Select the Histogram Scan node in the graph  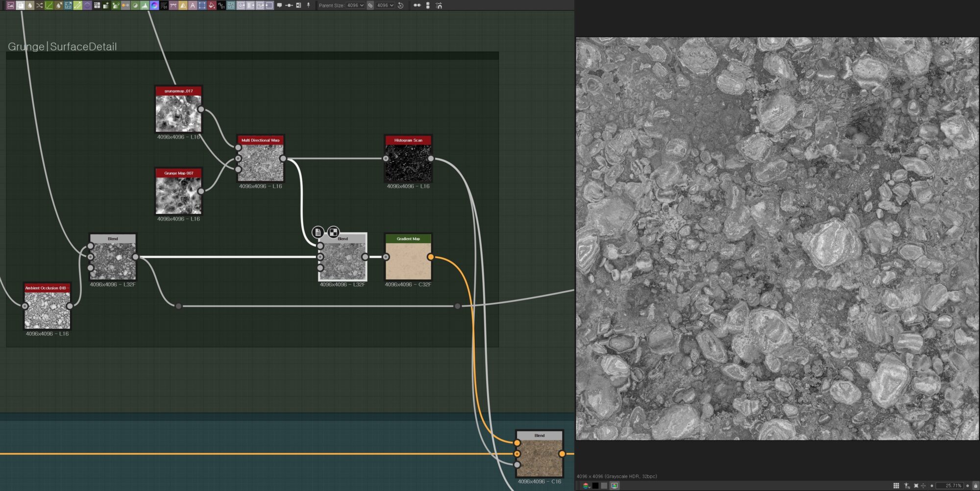[x=407, y=162]
